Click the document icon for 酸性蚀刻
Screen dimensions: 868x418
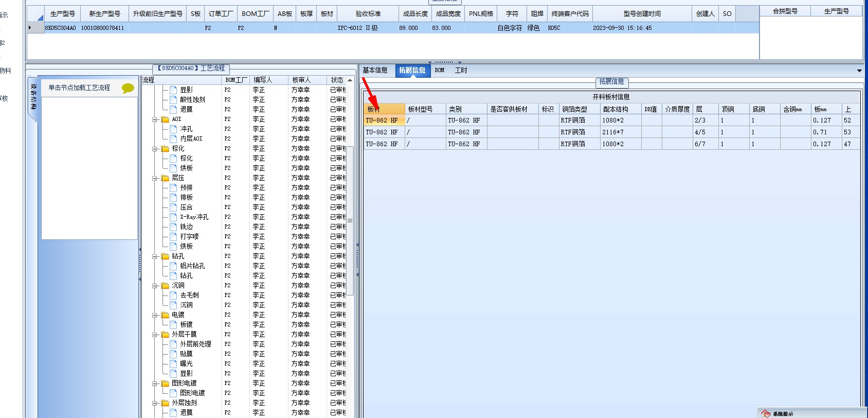coord(173,99)
